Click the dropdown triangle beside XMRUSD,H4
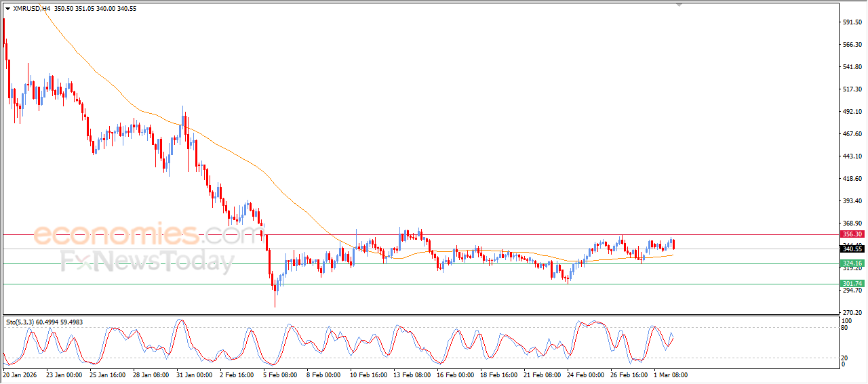 click(7, 9)
